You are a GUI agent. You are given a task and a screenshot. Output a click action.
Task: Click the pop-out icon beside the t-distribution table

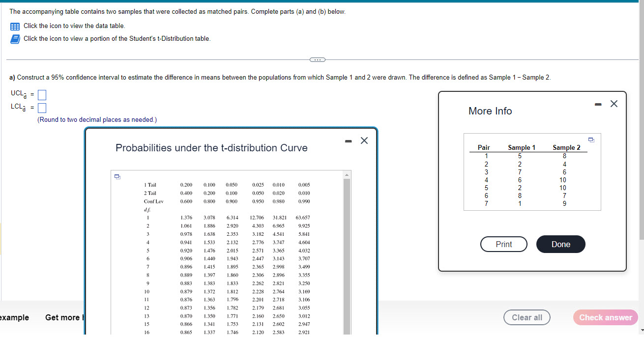coord(117,175)
